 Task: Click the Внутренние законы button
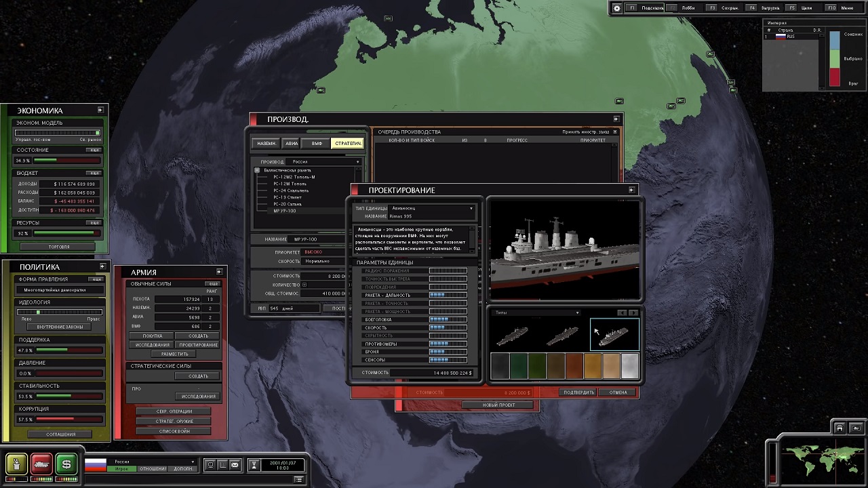pyautogui.click(x=60, y=327)
